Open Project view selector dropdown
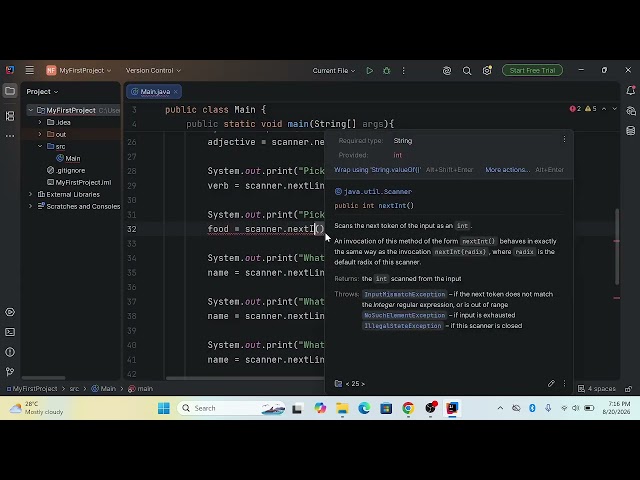This screenshot has height=480, width=640. point(42,91)
